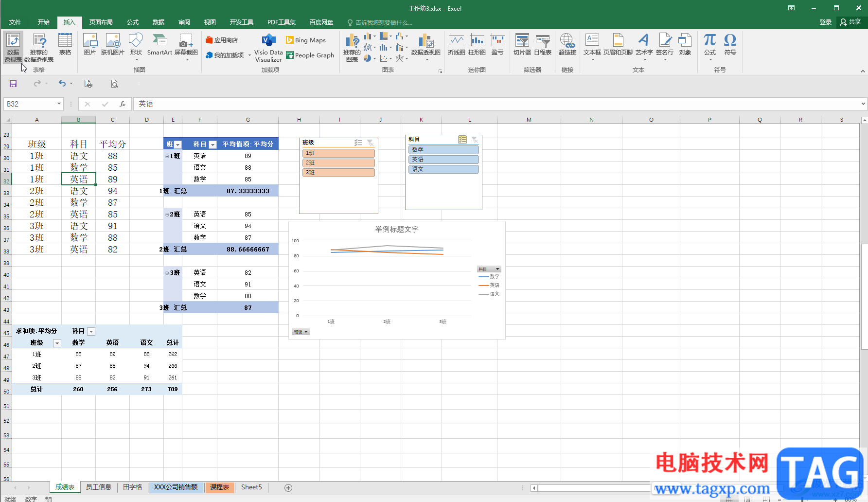Switch to the 公式 ribbon tab
This screenshot has width=868, height=502.
pyautogui.click(x=133, y=22)
